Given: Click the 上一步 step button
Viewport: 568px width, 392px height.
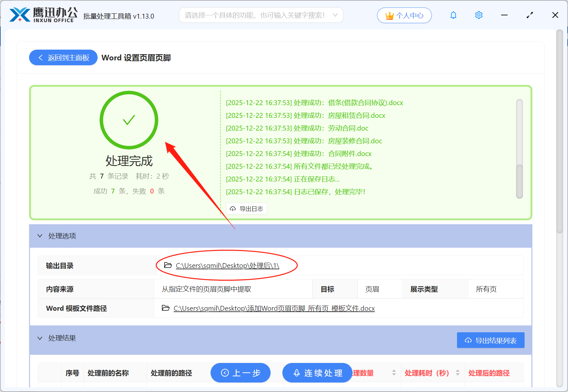Looking at the screenshot, I should (241, 373).
